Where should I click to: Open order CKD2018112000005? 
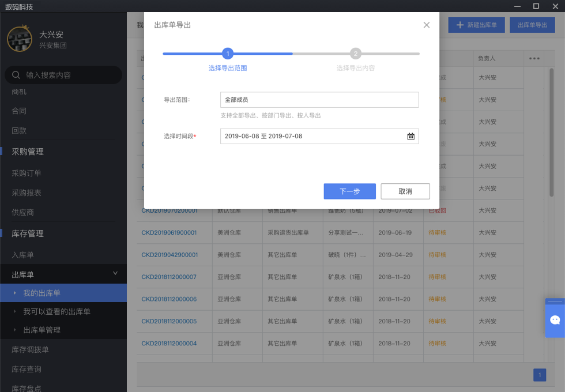[169, 322]
